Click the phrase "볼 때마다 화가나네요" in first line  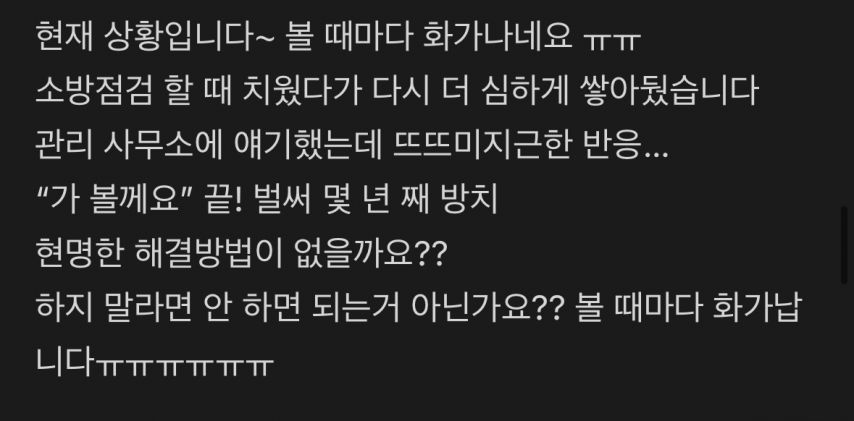click(x=430, y=36)
